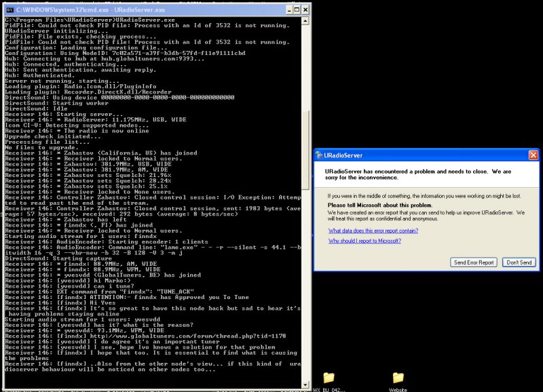Click the console scrollbar up arrow
The image size is (543, 392).
[x=305, y=21]
